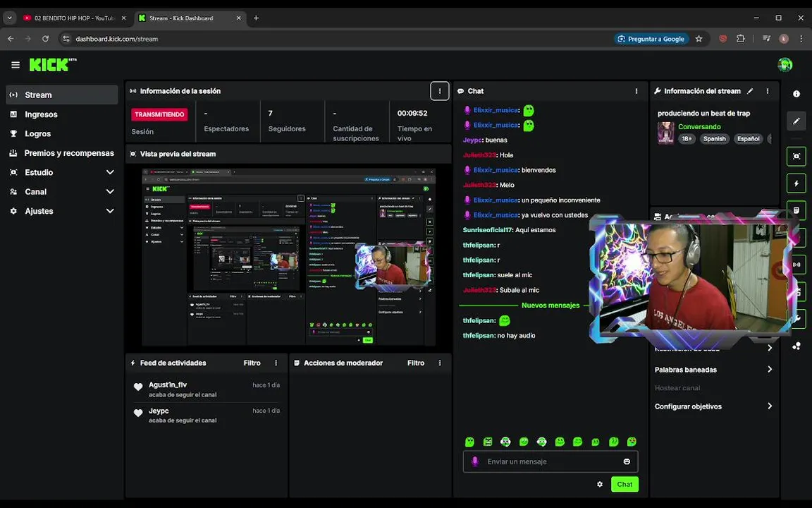Toggle the moderator actions widget in right sidebar
This screenshot has width=812, height=508.
[796, 210]
